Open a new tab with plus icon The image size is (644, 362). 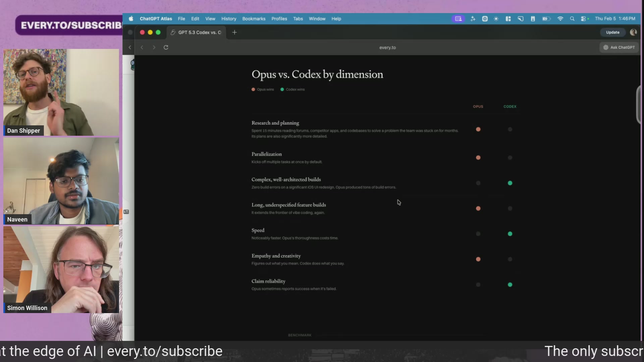234,32
